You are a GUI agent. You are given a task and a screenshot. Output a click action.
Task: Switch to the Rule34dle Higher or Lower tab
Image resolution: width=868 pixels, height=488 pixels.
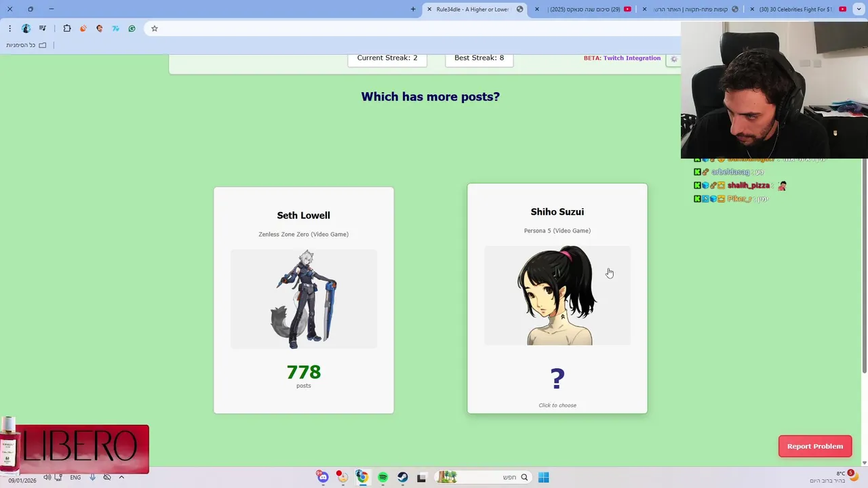475,9
